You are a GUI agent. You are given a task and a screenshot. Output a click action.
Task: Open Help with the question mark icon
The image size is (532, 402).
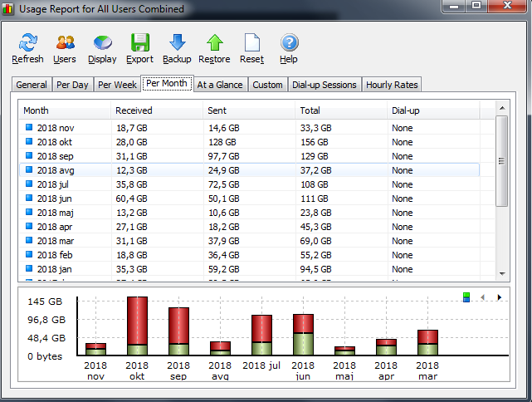point(289,42)
